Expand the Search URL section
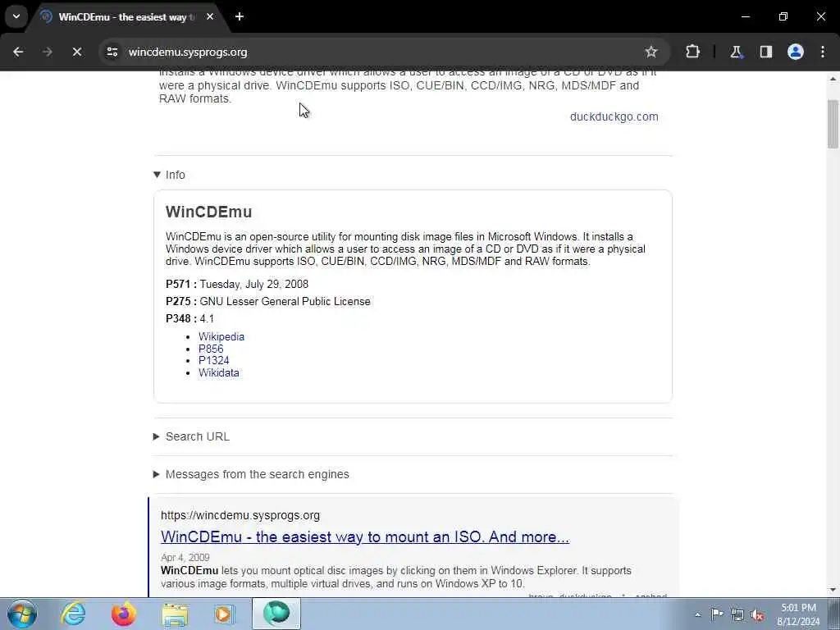Image resolution: width=840 pixels, height=630 pixels. (x=192, y=436)
